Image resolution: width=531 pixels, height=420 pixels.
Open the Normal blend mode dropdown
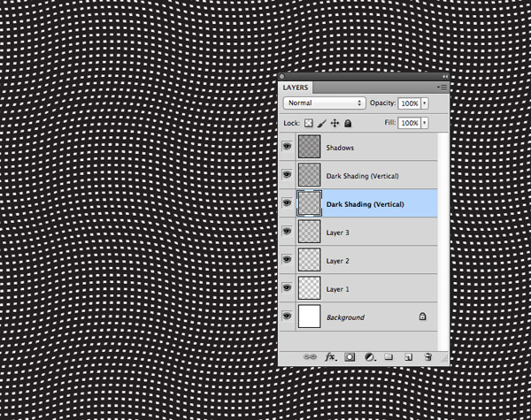tap(324, 103)
